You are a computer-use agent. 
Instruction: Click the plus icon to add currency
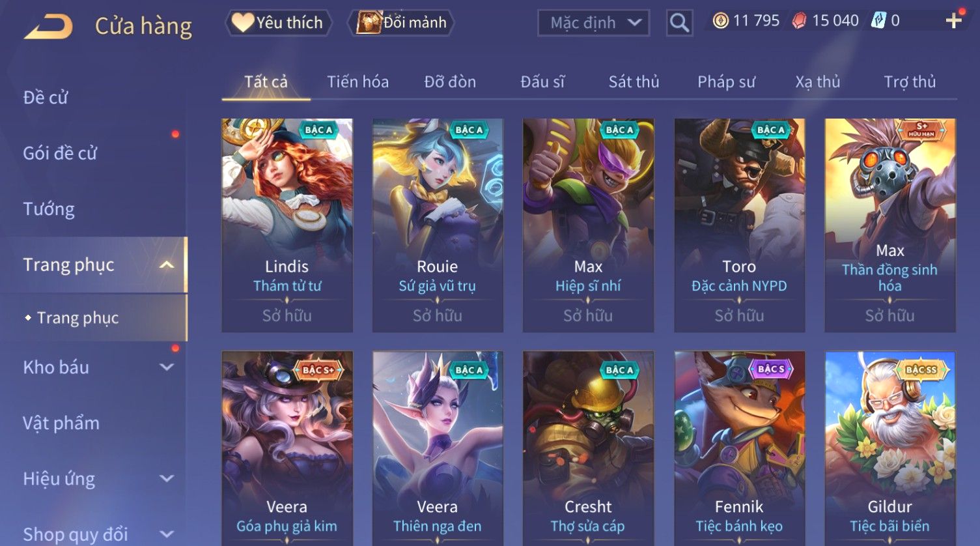click(954, 21)
